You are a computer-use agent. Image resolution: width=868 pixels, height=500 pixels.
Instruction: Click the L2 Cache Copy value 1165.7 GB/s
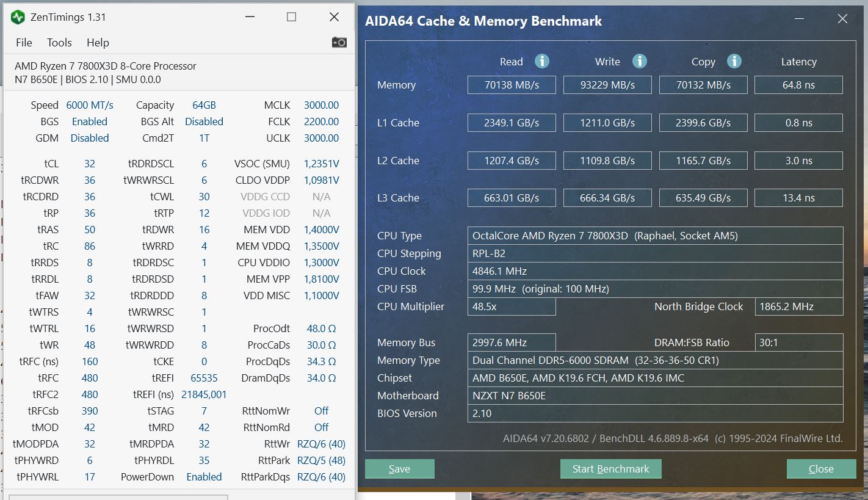point(703,161)
